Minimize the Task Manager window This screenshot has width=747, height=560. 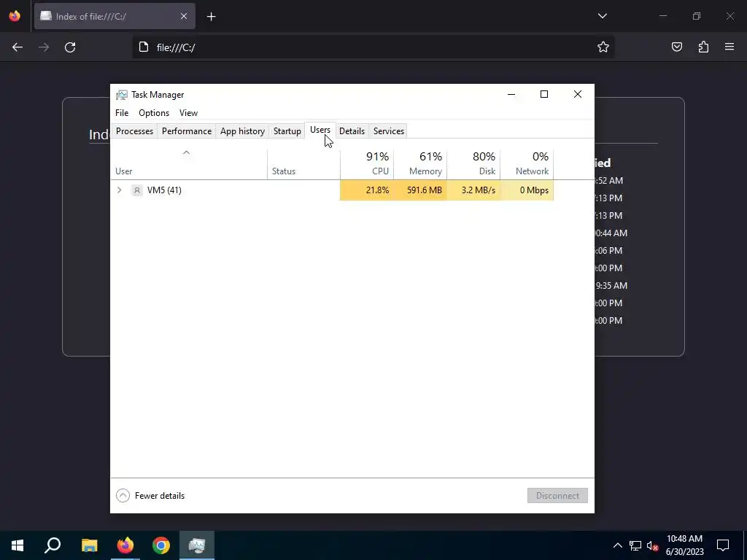point(511,94)
